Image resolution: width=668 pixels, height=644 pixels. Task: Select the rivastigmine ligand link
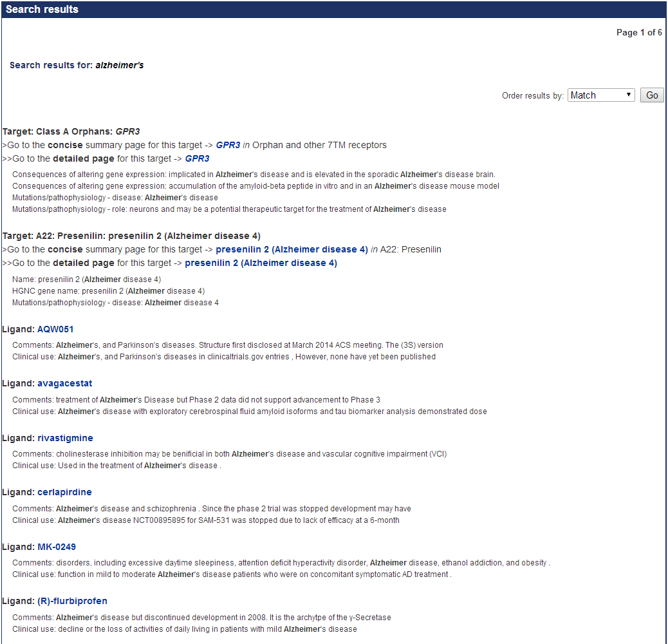coord(65,438)
